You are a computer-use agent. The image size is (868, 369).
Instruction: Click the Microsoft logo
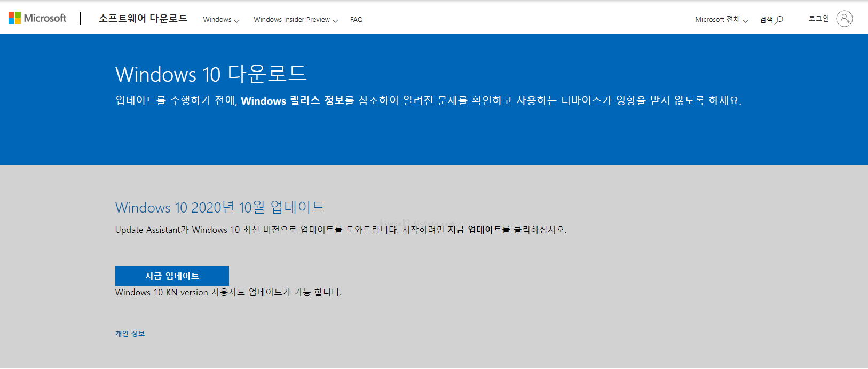click(x=37, y=18)
